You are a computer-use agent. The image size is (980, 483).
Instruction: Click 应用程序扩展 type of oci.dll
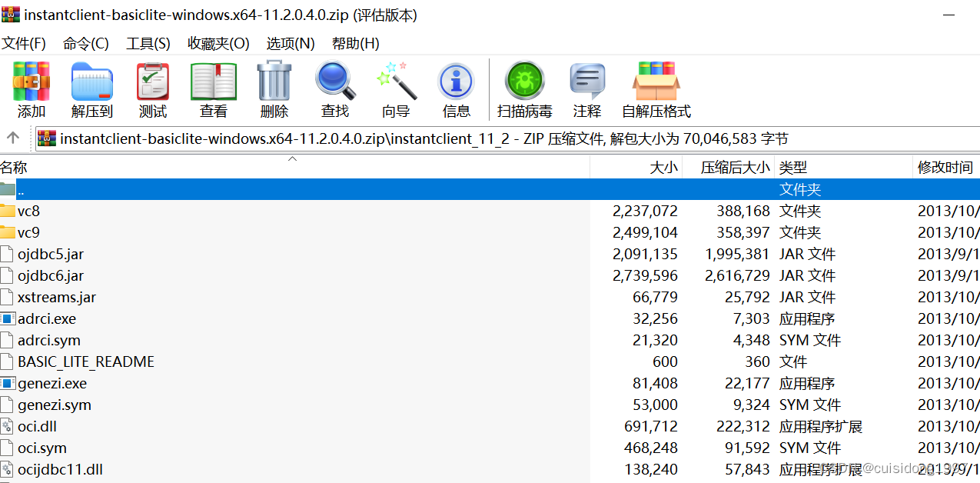(x=821, y=426)
